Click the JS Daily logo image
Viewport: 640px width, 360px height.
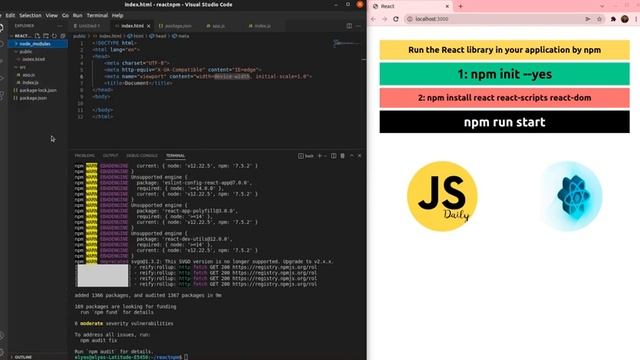(442, 196)
